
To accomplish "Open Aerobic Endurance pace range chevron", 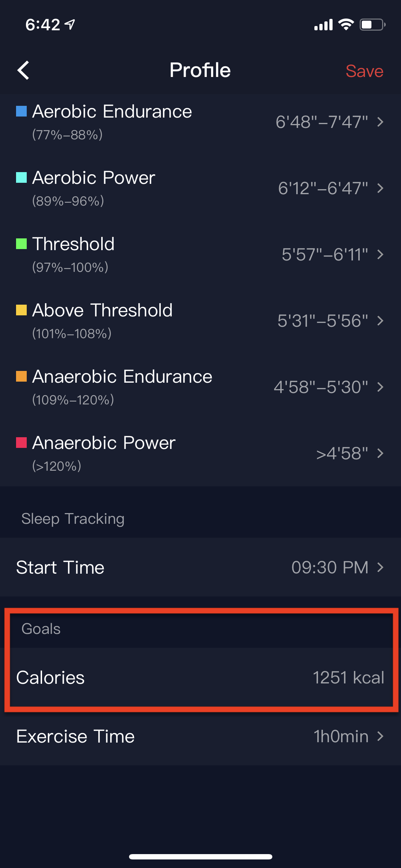I will [380, 122].
